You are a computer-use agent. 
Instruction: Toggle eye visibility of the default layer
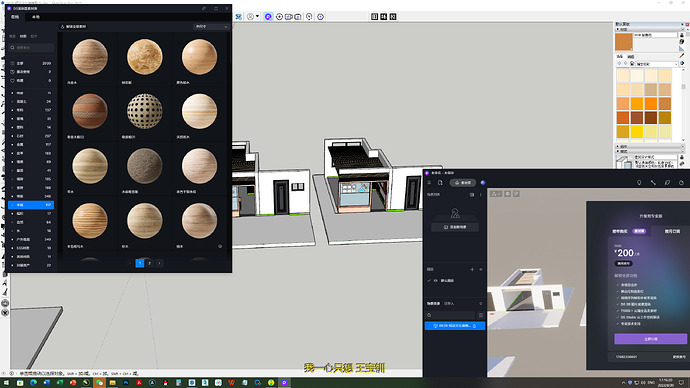[x=436, y=280]
